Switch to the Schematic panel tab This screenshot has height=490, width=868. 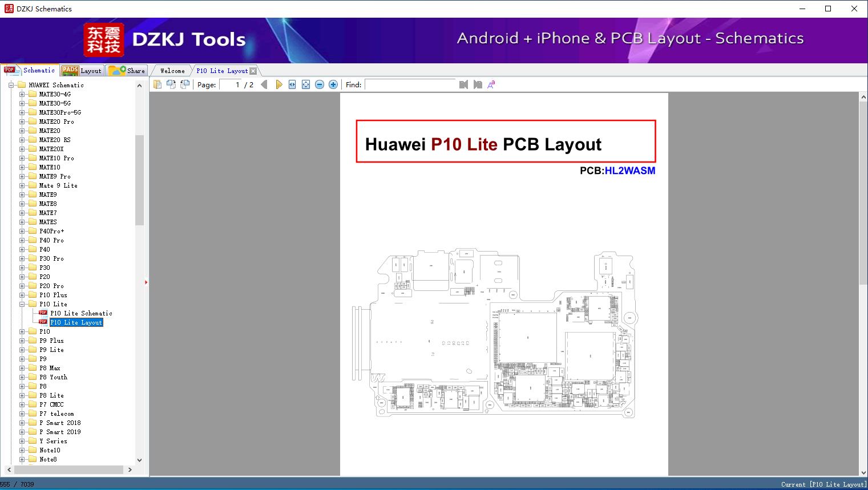tap(30, 70)
